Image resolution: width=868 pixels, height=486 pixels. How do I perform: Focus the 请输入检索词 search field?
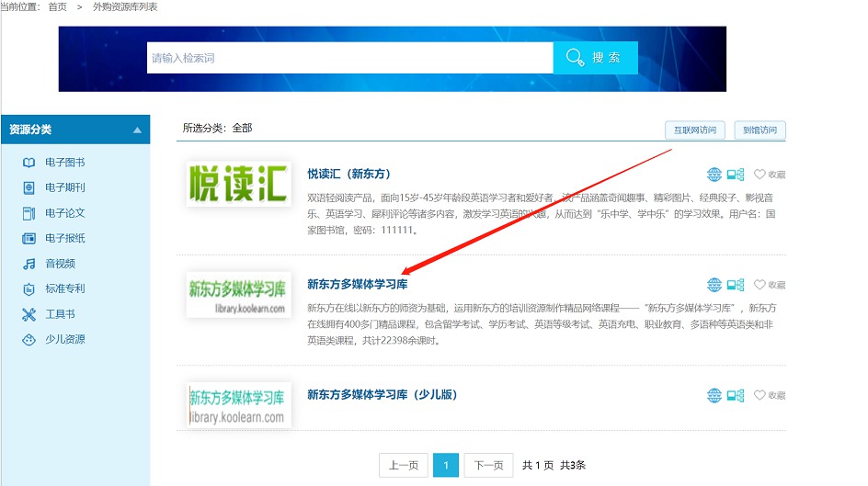coord(349,58)
